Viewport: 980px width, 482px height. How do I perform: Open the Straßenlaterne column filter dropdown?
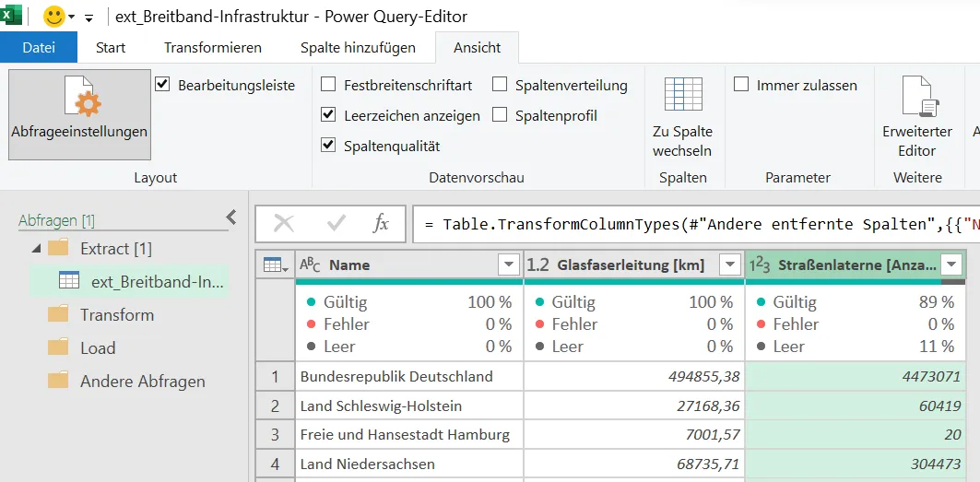pyautogui.click(x=951, y=265)
